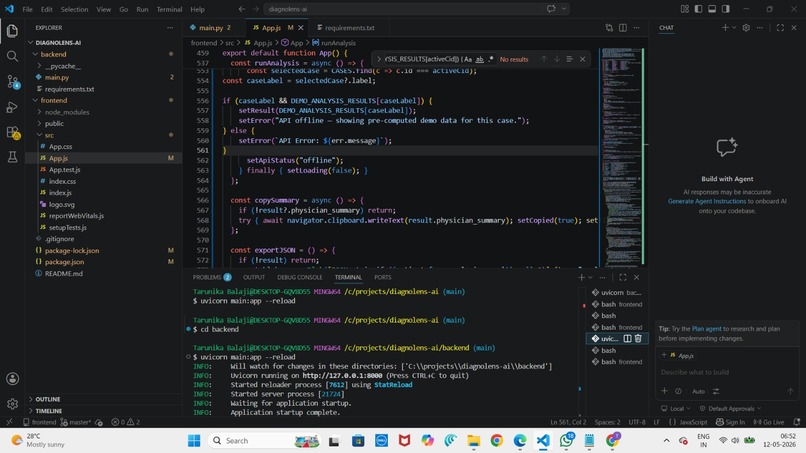Open Default Approvals dropdown in chat

coord(730,409)
